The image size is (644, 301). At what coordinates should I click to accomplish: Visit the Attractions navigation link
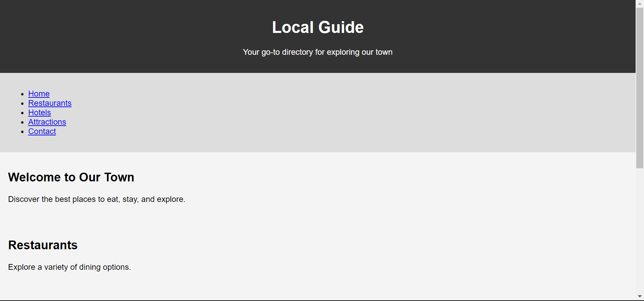[47, 122]
